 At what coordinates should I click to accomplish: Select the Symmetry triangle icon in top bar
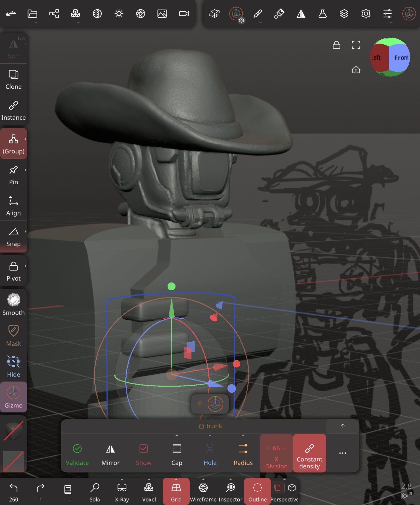click(301, 14)
